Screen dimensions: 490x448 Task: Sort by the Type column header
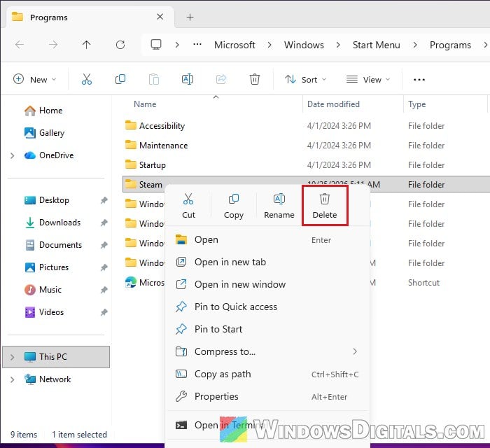tap(417, 104)
